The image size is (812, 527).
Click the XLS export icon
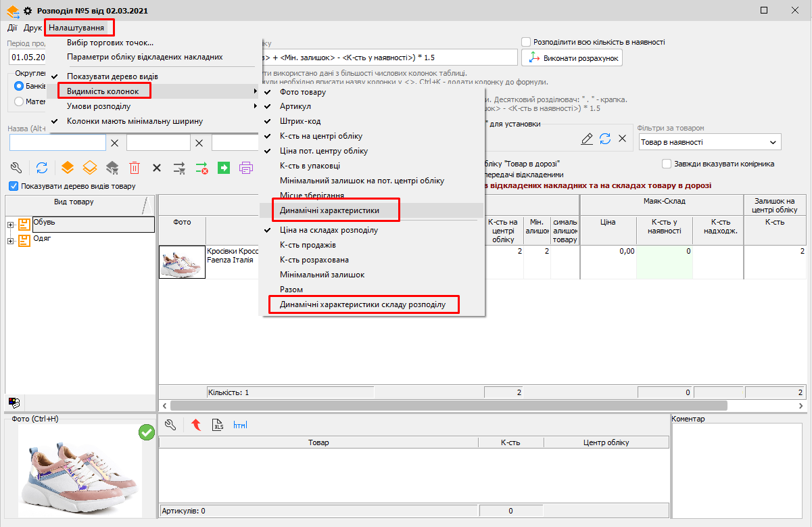tap(218, 425)
